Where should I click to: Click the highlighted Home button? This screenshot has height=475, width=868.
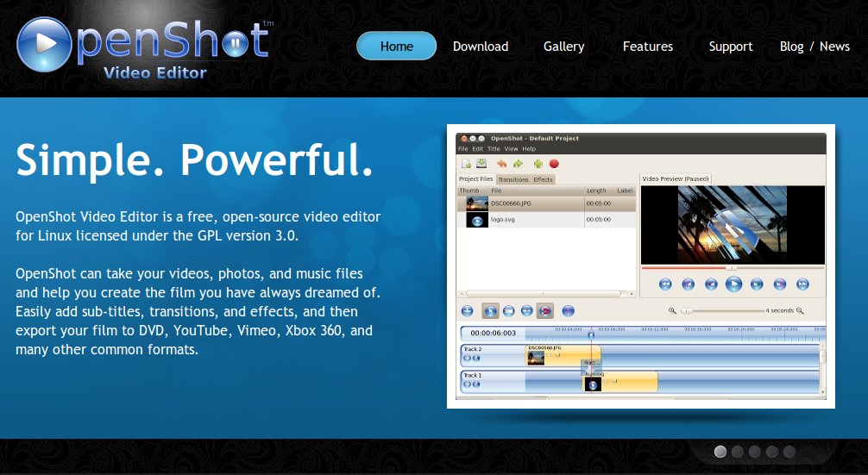(396, 47)
